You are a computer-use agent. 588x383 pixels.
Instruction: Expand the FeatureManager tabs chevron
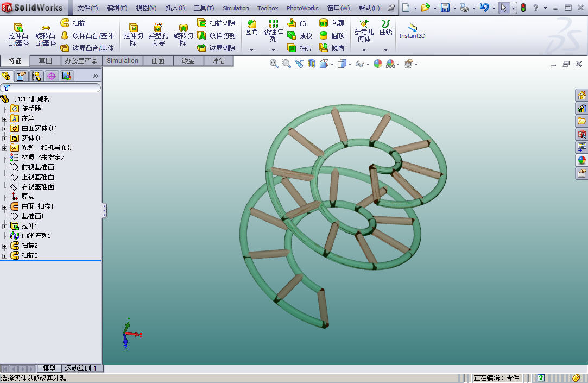(96, 76)
